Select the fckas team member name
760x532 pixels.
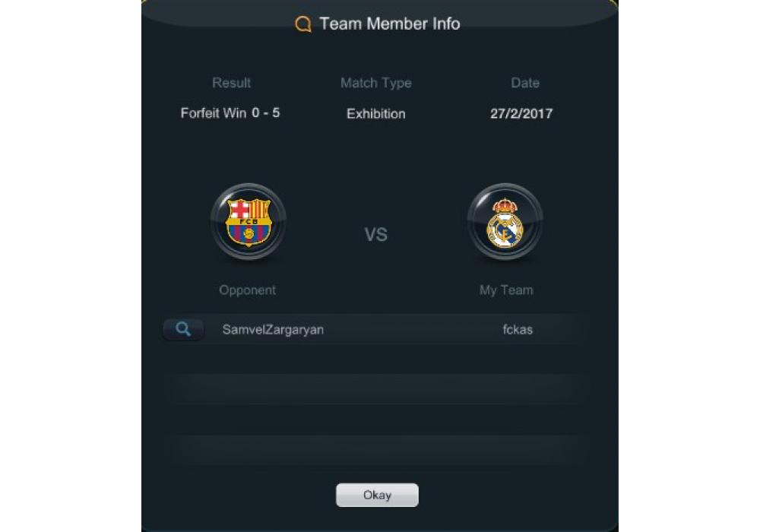[x=518, y=330]
